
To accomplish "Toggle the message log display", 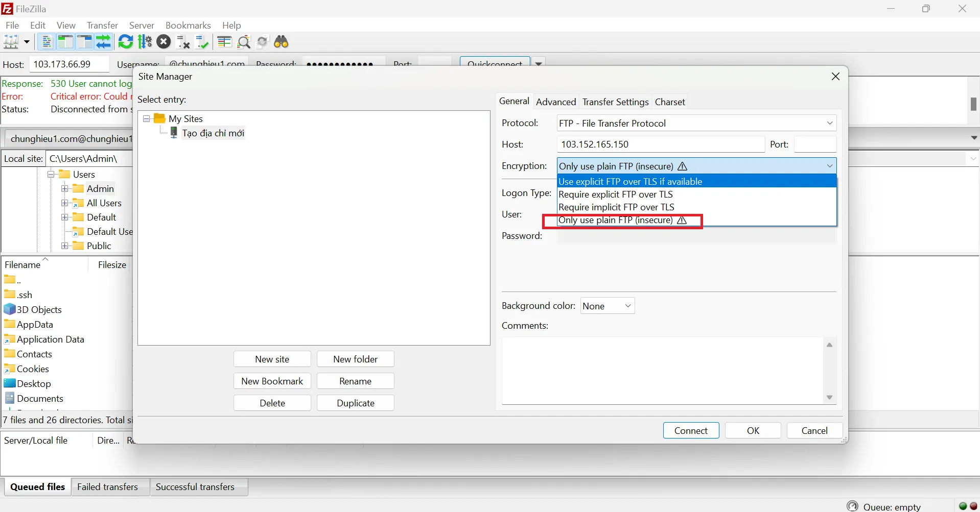I will pos(46,42).
